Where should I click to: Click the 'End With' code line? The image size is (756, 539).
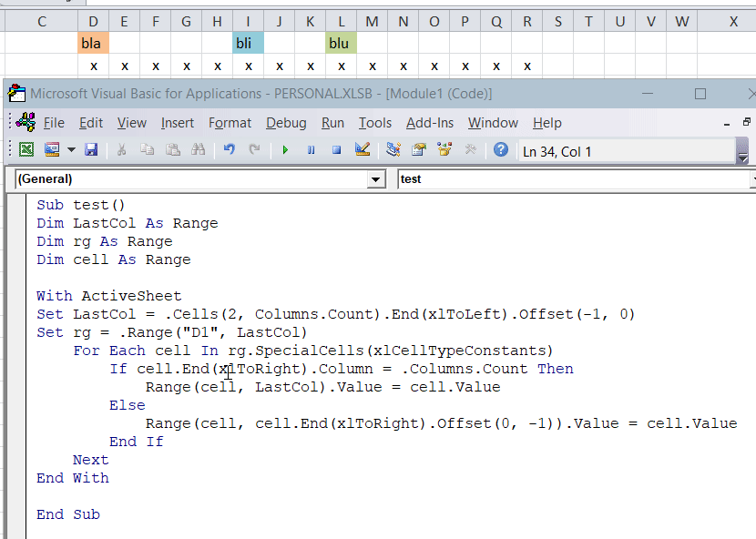coord(73,478)
